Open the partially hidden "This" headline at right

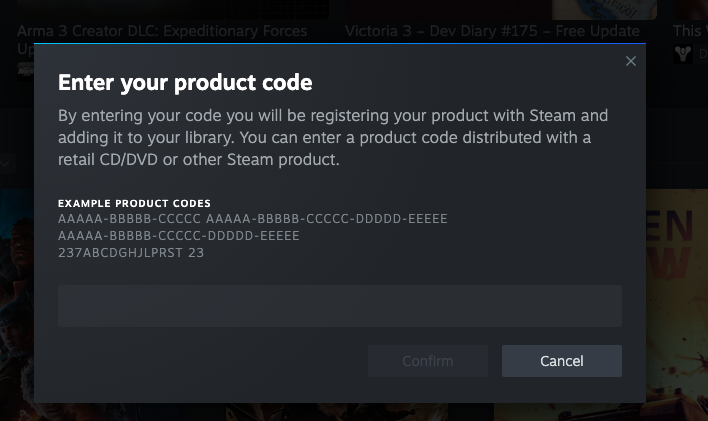click(x=687, y=31)
